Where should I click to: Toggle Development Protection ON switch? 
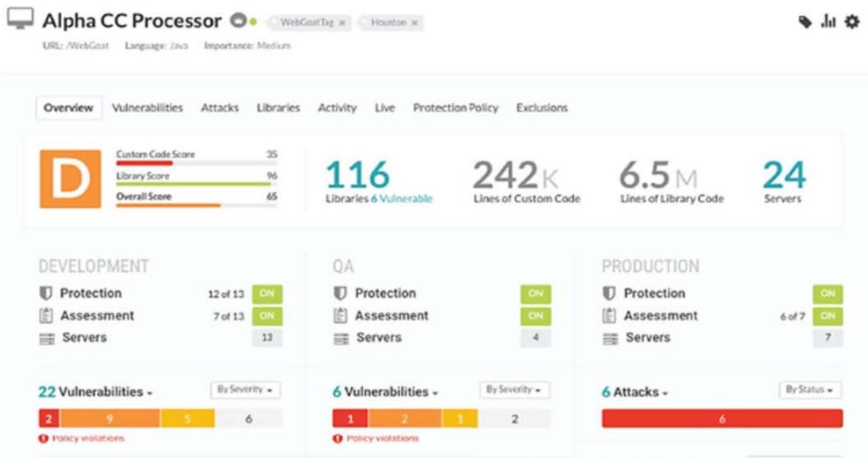(267, 293)
